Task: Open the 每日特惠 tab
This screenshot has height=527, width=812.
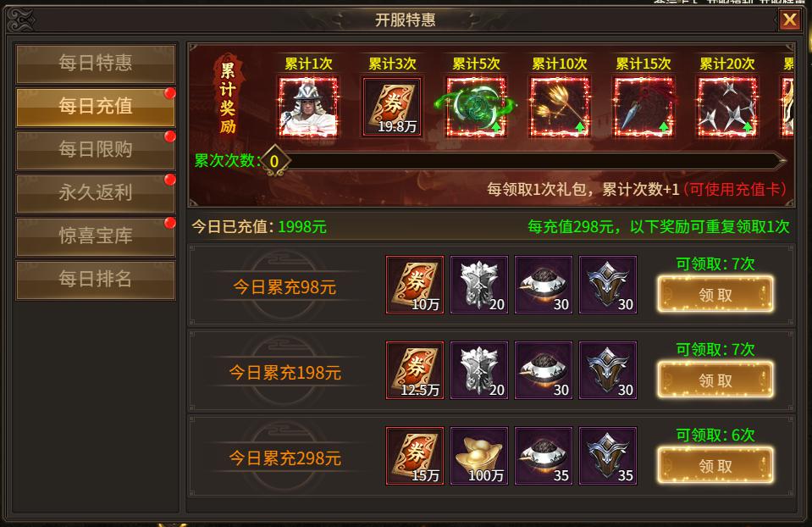Action: click(x=96, y=64)
